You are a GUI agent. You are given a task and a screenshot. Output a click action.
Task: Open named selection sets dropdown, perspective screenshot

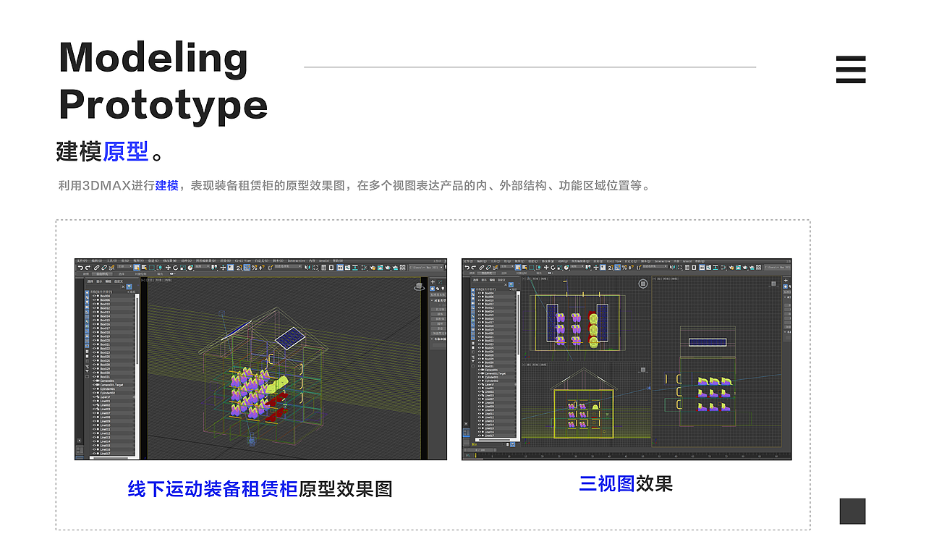(x=288, y=266)
